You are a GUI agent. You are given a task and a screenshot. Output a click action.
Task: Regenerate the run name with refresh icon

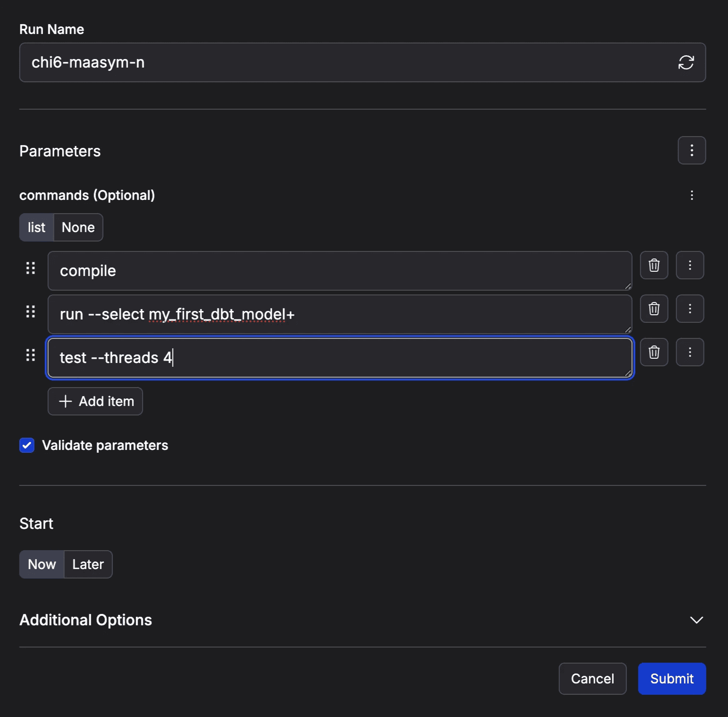click(685, 62)
